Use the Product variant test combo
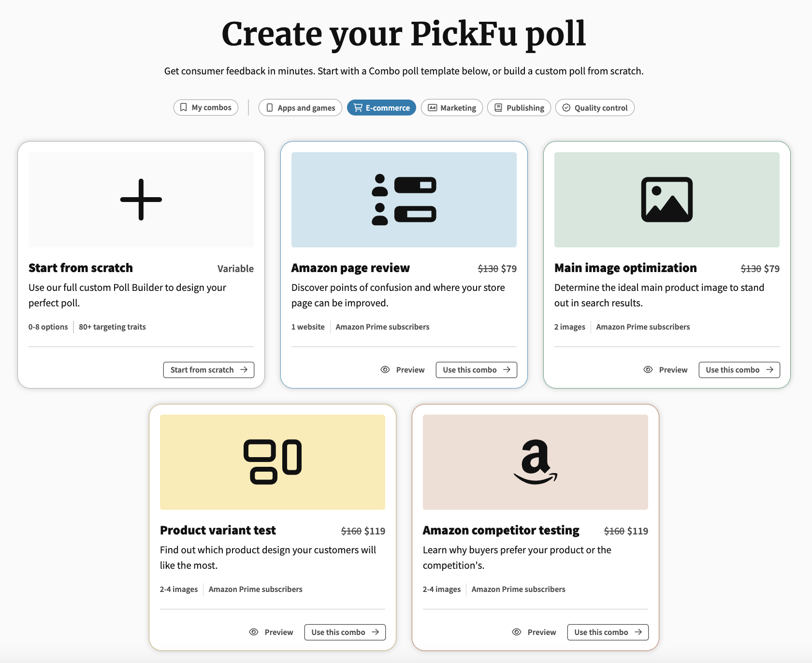 coord(345,632)
